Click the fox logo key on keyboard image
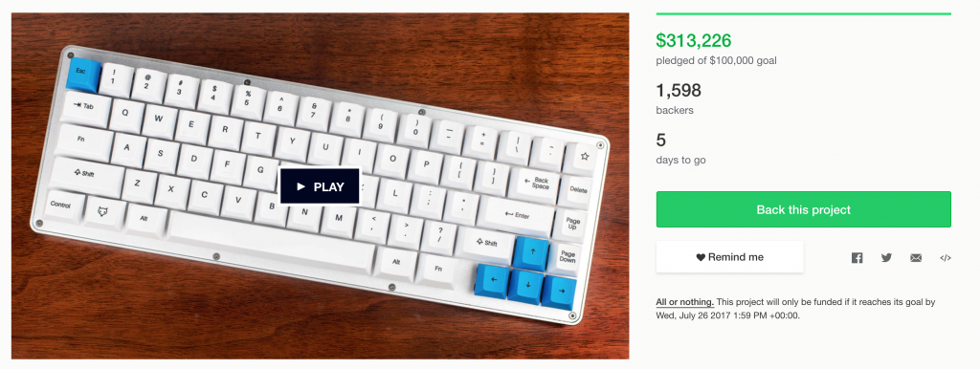 point(103,211)
